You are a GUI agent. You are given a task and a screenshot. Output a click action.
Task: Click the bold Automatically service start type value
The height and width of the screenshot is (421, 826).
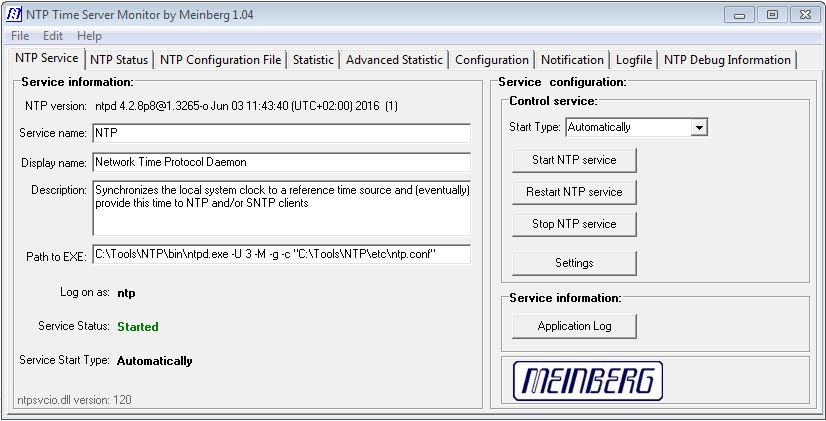click(154, 361)
